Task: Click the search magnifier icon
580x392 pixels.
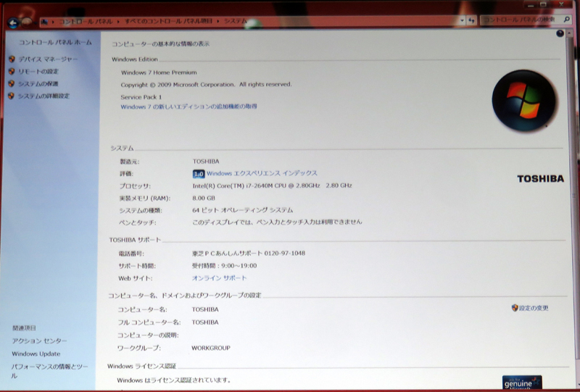Action: [567, 20]
